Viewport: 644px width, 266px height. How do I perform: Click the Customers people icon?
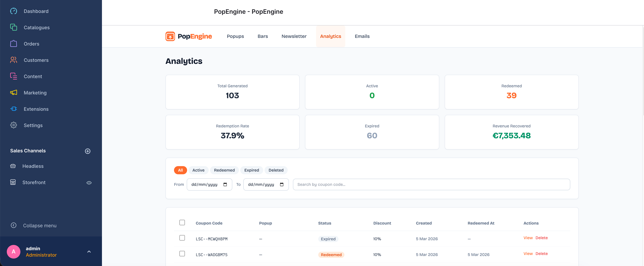point(13,60)
